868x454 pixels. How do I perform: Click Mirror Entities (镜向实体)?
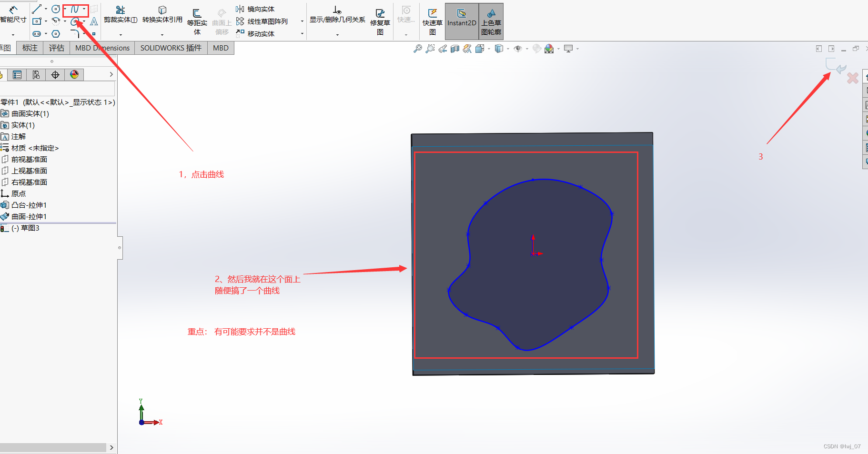point(255,9)
